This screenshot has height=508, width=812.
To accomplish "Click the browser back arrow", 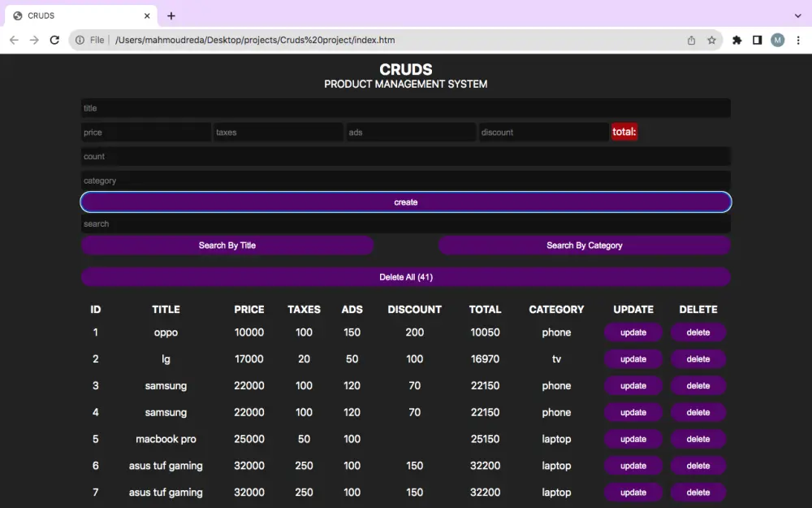I will tap(14, 39).
